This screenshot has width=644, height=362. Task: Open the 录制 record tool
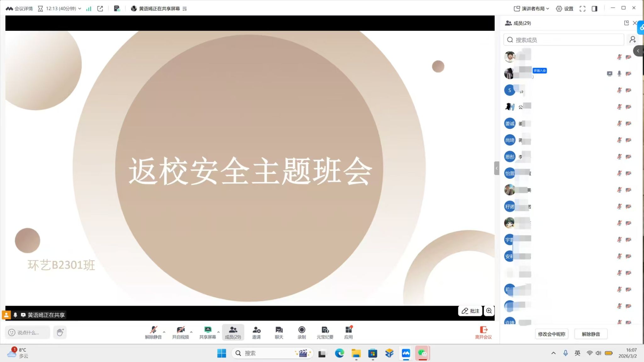point(301,332)
